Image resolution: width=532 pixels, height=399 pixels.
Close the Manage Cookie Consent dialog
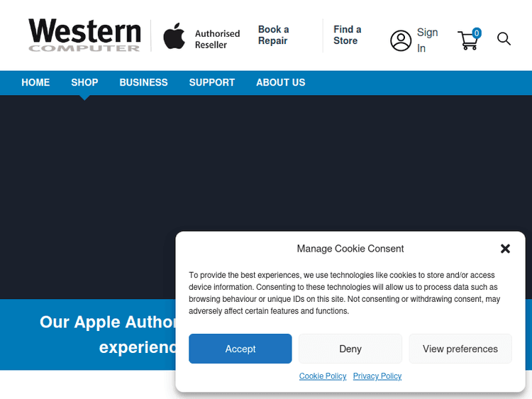[505, 249]
